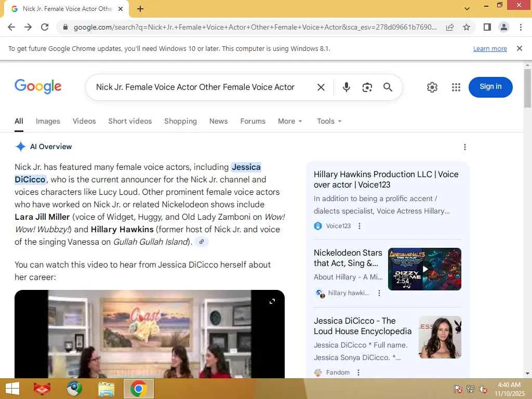
Task: Start voice search with the microphone icon
Action: [347, 87]
